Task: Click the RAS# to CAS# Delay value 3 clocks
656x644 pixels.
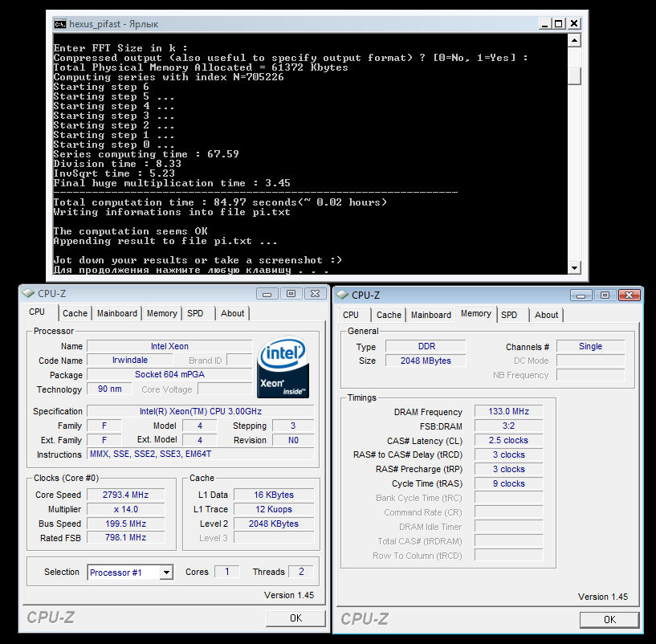Action: [x=508, y=454]
